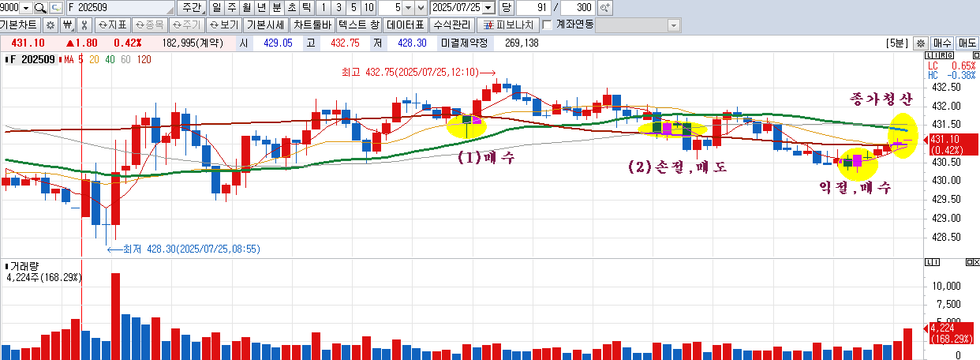Open the interval value dropdown arrow
The image size is (980, 360).
[407, 8]
